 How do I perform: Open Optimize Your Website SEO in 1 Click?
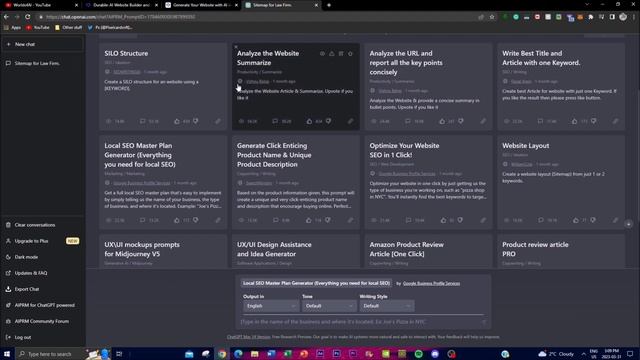(x=428, y=182)
